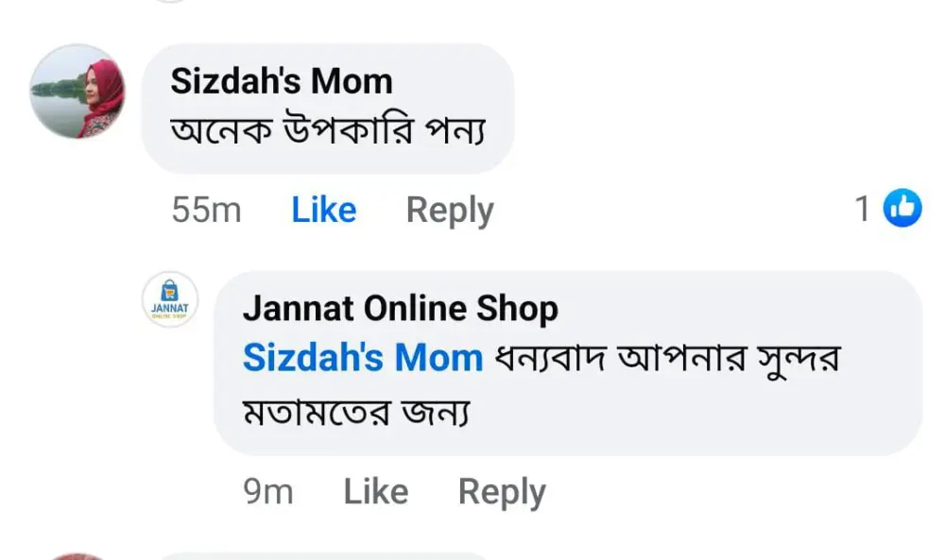
Task: Reply to the Sizdah's Mom comment
Action: (x=449, y=210)
